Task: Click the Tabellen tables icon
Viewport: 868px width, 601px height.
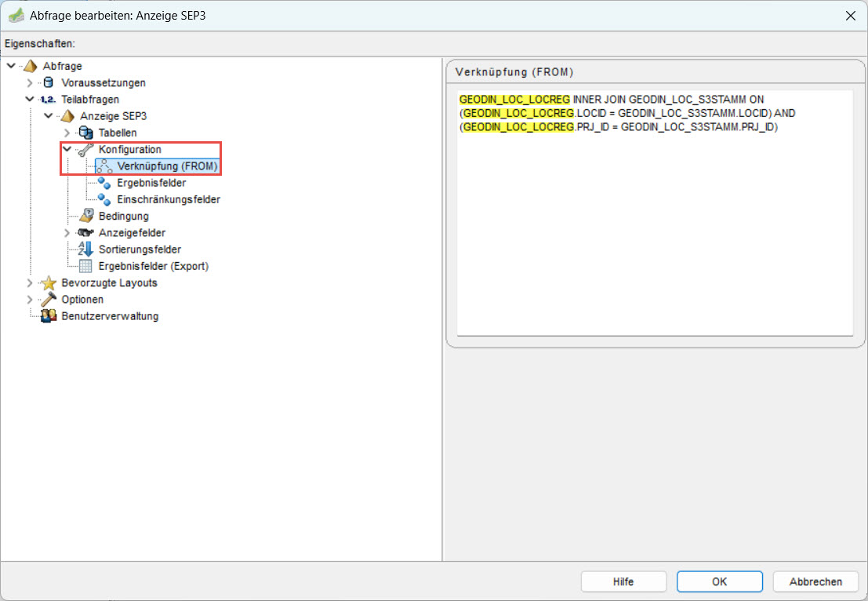Action: (x=85, y=133)
